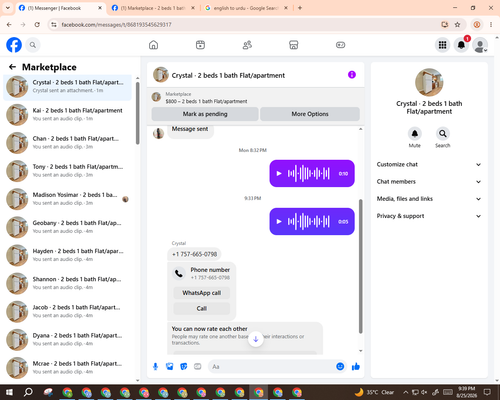Click the chat messages scrollbar
The height and width of the screenshot is (400, 500).
coord(360,266)
